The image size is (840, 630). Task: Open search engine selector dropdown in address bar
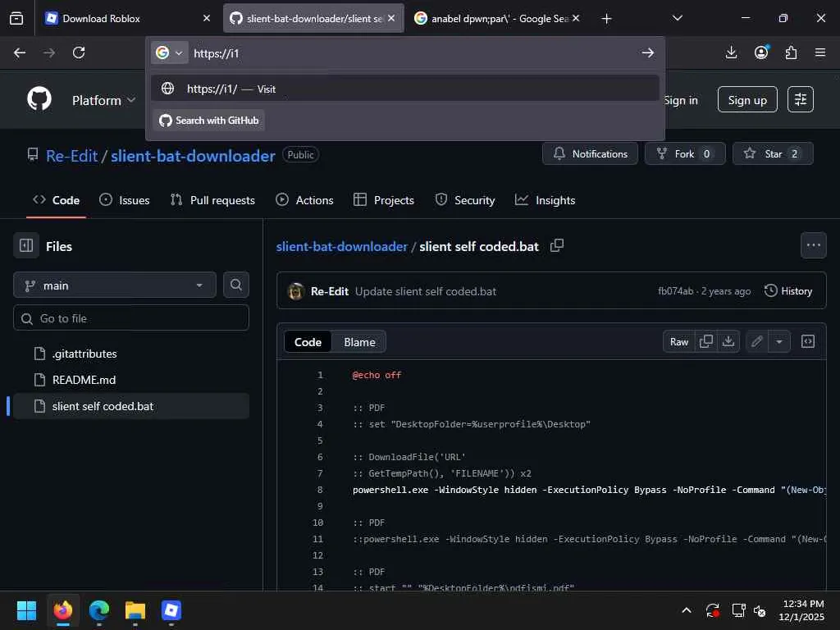click(169, 52)
